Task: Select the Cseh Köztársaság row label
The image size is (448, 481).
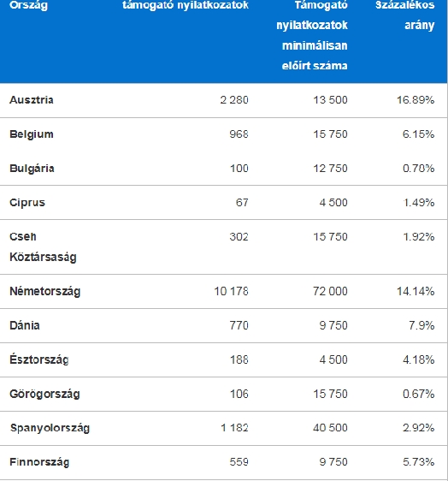Action: pos(43,247)
